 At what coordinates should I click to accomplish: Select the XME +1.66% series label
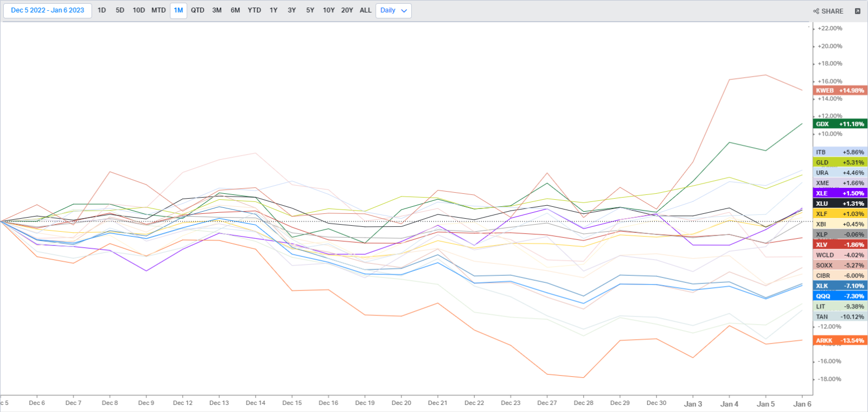pos(840,183)
